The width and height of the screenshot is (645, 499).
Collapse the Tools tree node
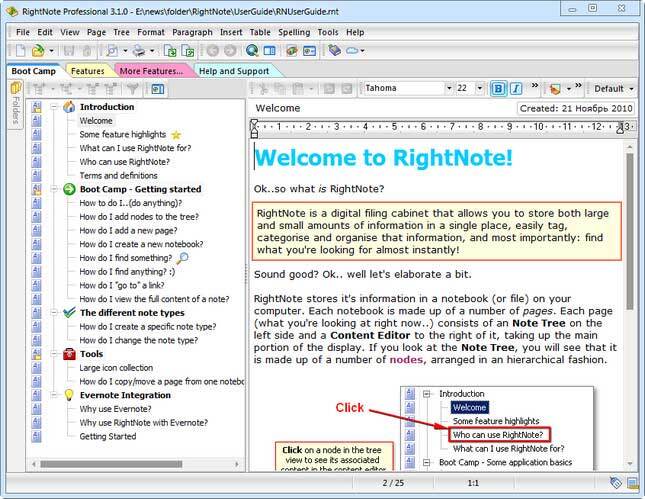54,354
